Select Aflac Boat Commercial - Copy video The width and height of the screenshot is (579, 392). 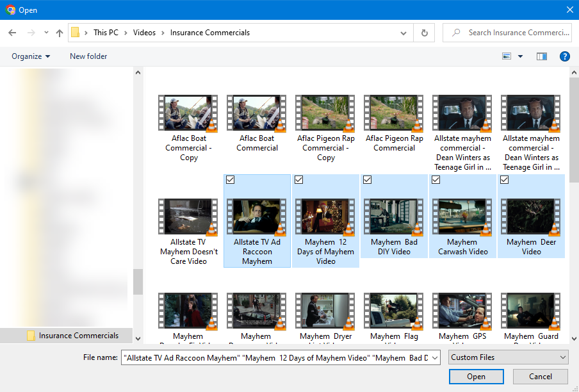(x=188, y=129)
